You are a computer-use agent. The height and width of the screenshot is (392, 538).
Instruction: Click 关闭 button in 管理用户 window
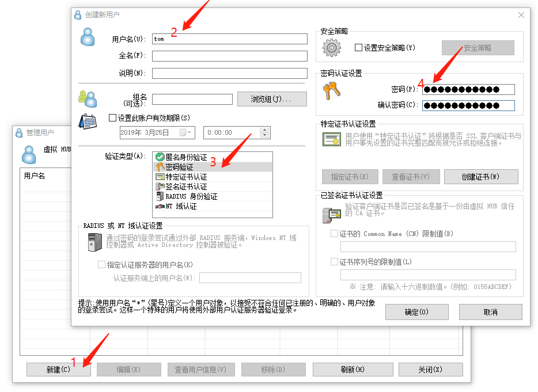[x=431, y=370]
